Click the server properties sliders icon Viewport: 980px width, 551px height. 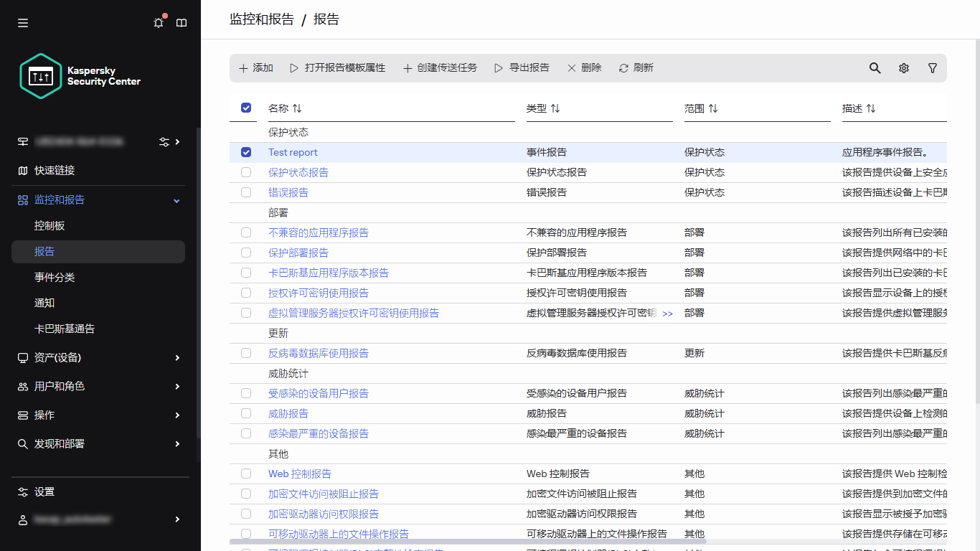point(164,141)
